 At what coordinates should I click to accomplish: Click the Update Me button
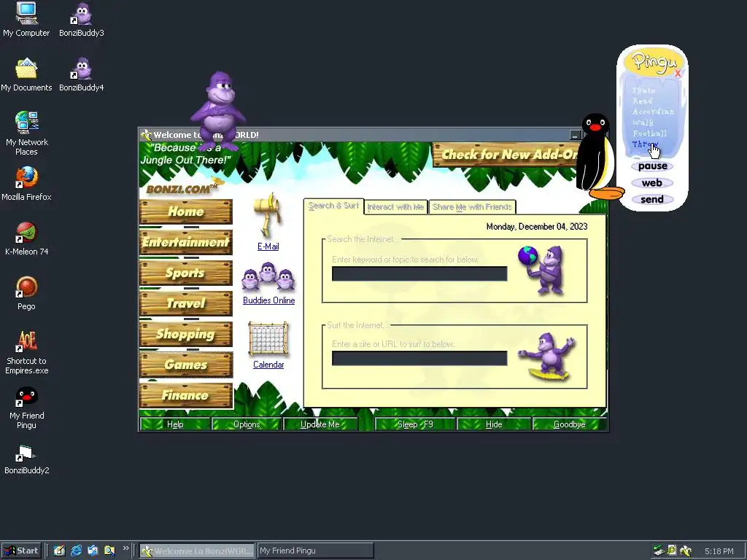point(320,424)
